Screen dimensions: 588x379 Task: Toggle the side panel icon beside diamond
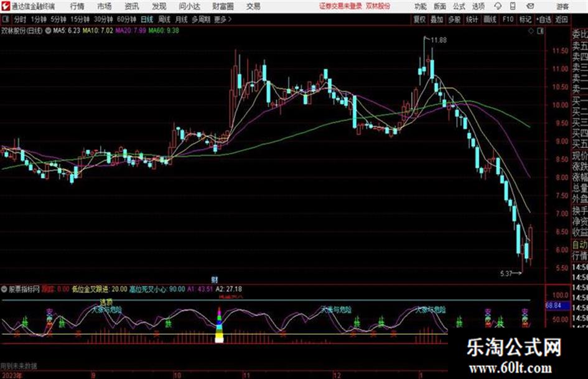pos(540,31)
